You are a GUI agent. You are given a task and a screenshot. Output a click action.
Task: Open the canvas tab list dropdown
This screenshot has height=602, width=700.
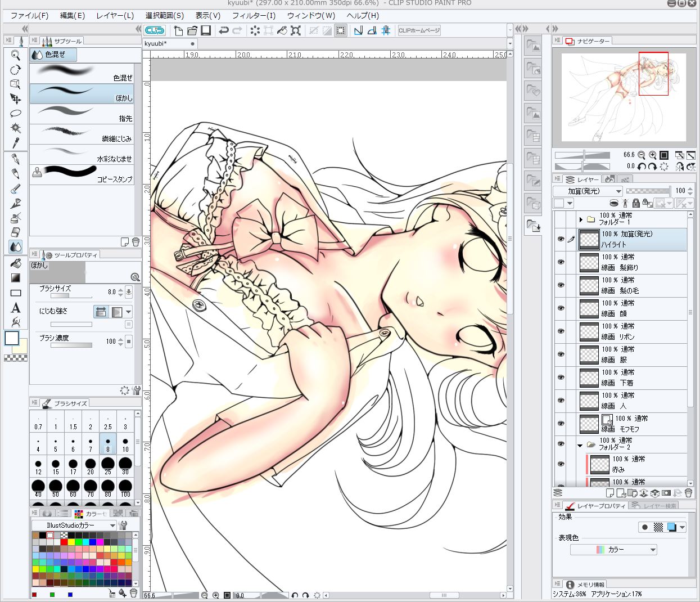coord(510,43)
